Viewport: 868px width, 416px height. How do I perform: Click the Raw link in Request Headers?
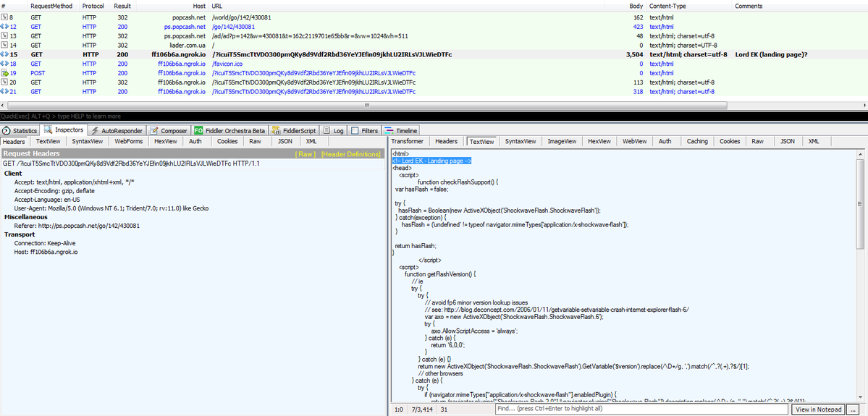(x=306, y=154)
